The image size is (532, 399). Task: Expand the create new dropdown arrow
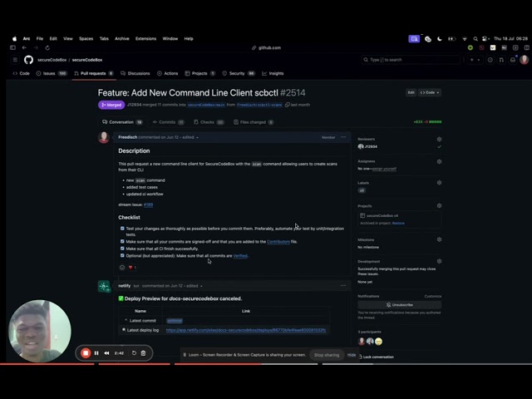[479, 60]
